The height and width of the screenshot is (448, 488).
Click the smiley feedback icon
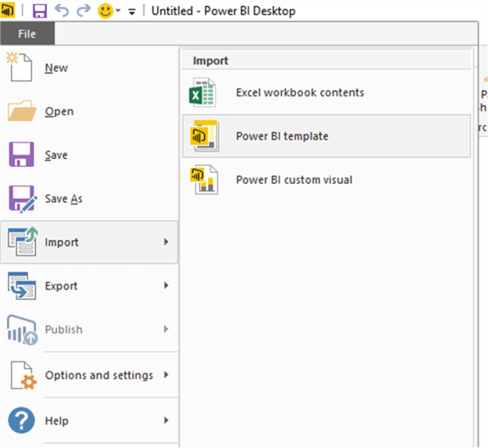[x=105, y=11]
